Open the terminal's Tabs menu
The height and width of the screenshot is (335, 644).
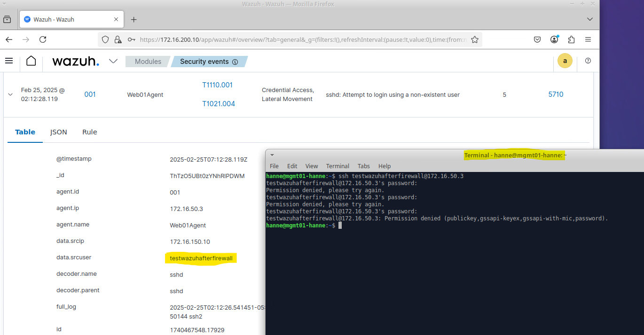click(x=363, y=166)
